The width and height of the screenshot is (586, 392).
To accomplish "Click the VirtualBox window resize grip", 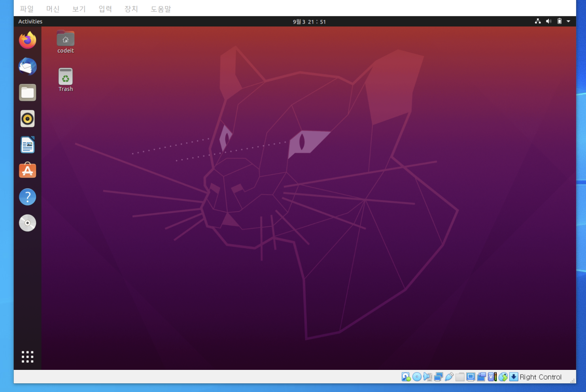I will [573, 381].
